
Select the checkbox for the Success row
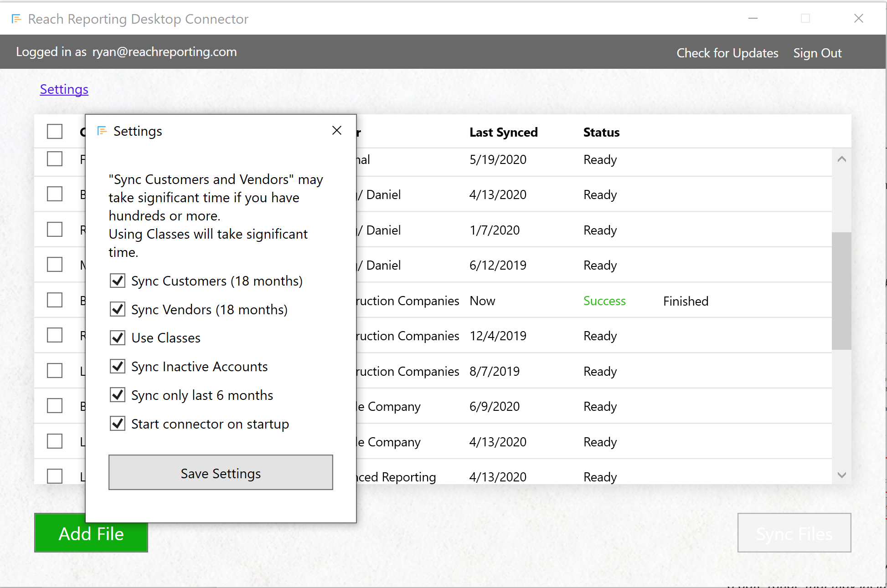55,300
